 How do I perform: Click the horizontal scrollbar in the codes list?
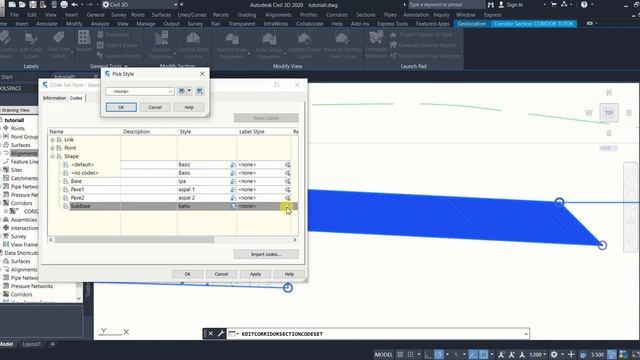[x=134, y=240]
